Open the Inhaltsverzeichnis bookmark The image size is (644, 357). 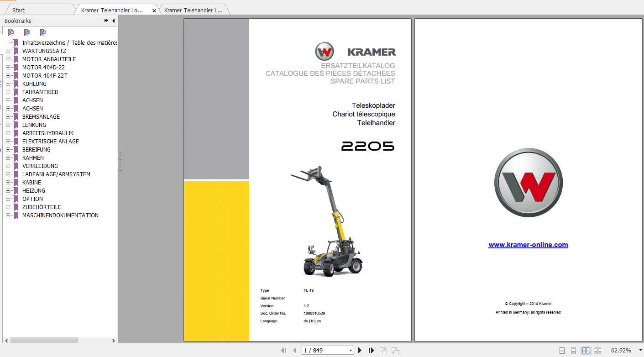click(x=69, y=43)
